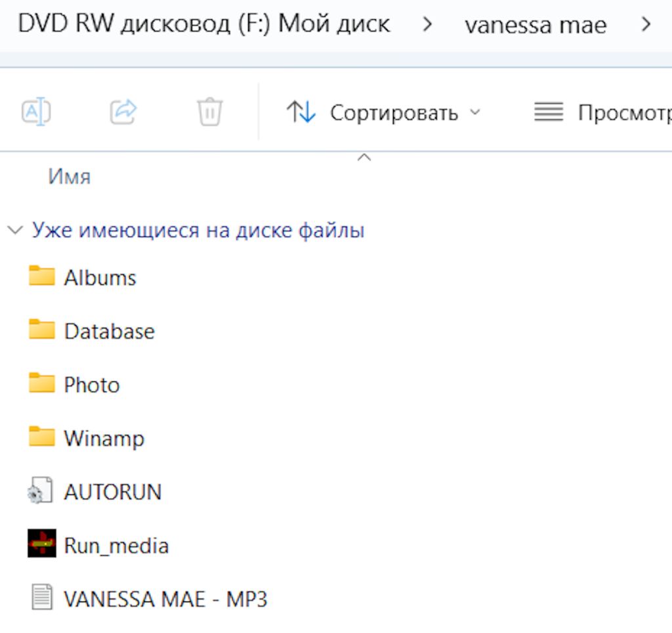This screenshot has width=672, height=633.
Task: Collapse the 'Уже имеющиеся на диске файлы' group
Action: click(x=16, y=230)
